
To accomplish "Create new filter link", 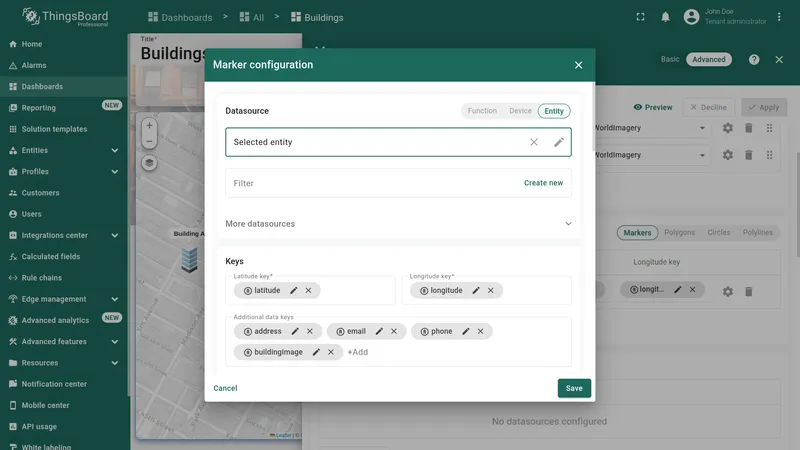I will [543, 183].
